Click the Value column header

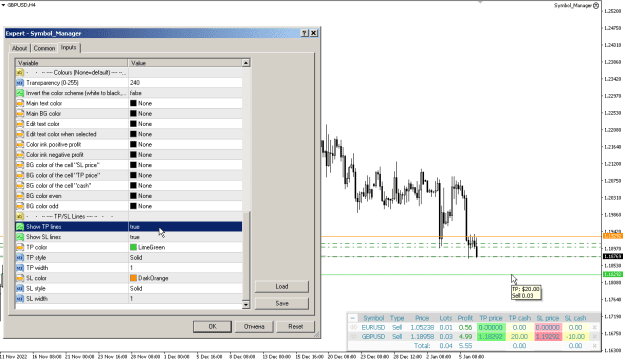(185, 63)
